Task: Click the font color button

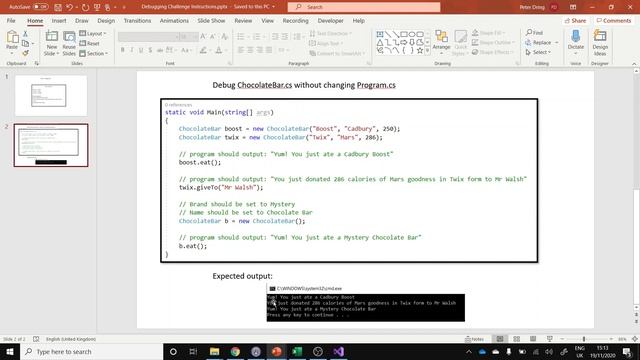Action: tap(219, 50)
